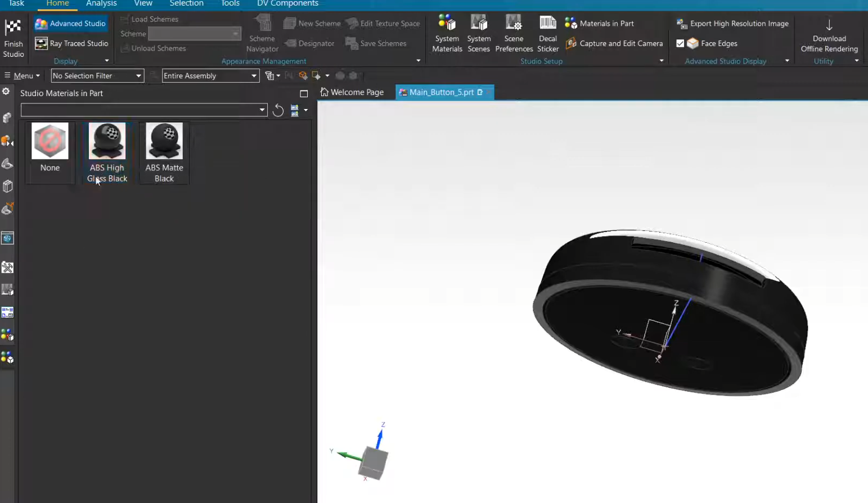The image size is (868, 503).
Task: Open System Materials palette
Action: click(x=447, y=34)
